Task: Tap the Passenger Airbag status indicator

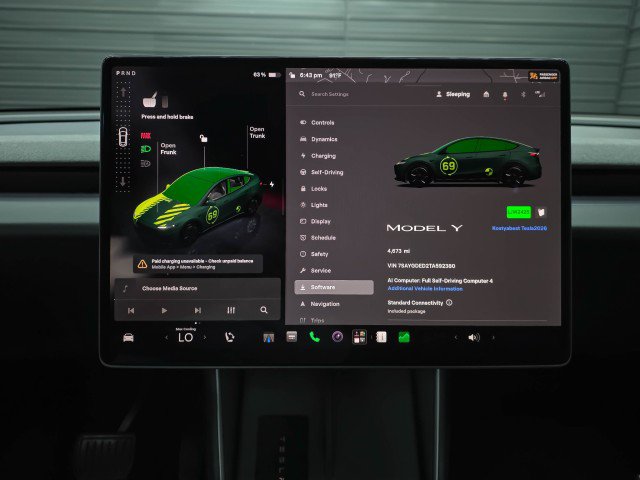Action: [543, 76]
